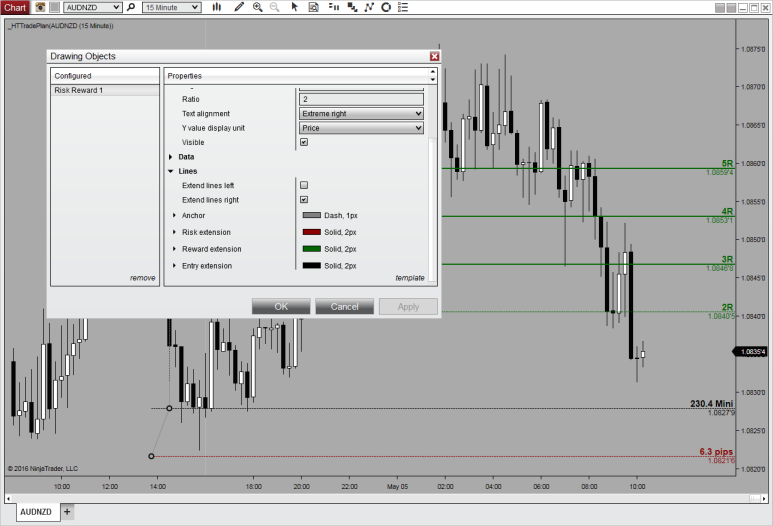Click the Chart menu button
This screenshot has height=526, width=773.
[x=15, y=7]
